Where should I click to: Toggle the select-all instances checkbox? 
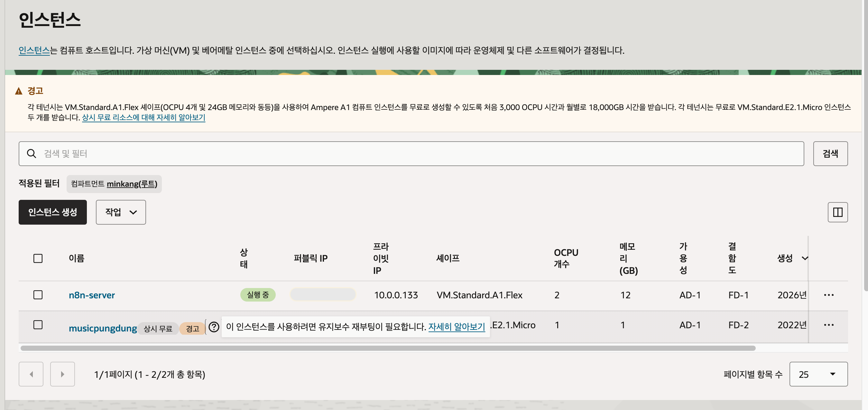click(38, 258)
